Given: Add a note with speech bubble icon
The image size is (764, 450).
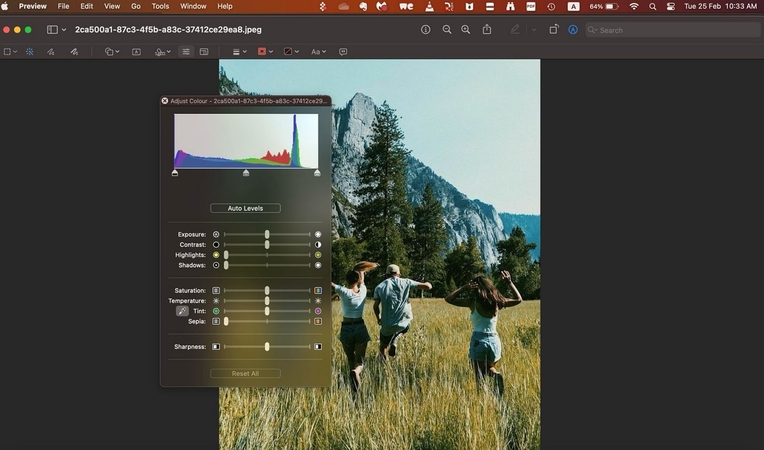Looking at the screenshot, I should pos(343,52).
